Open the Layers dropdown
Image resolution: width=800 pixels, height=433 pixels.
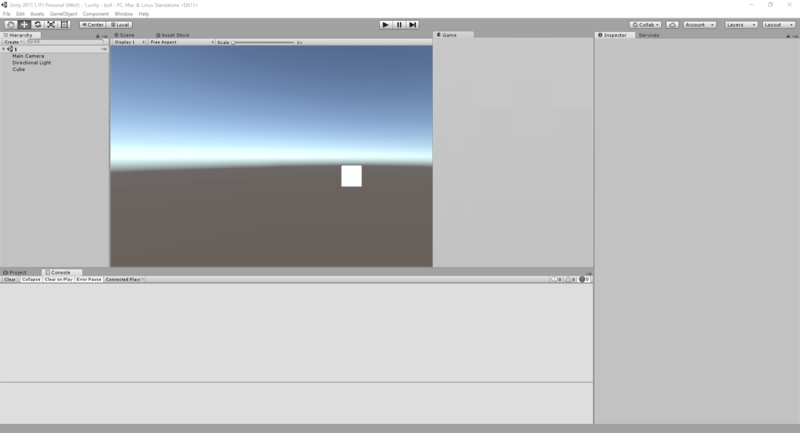click(741, 24)
